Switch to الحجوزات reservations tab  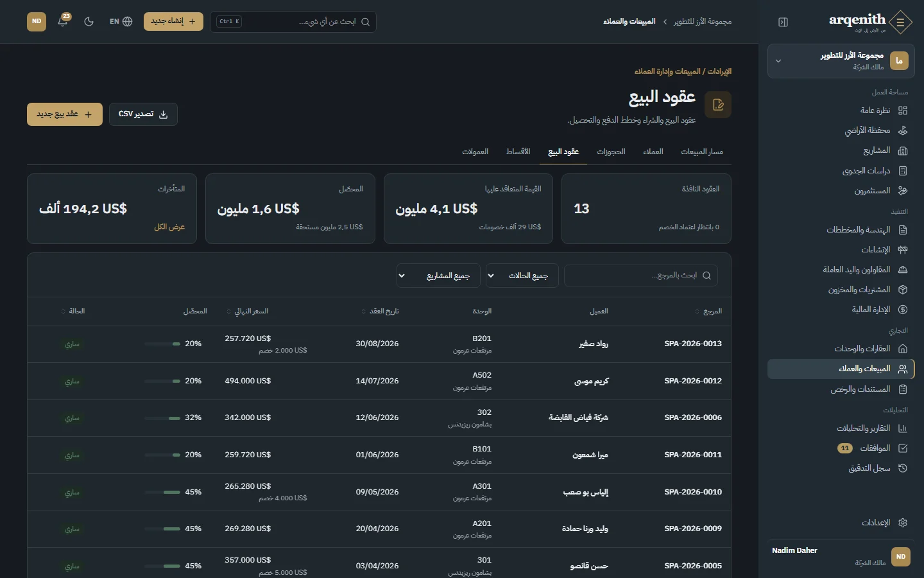(x=611, y=152)
